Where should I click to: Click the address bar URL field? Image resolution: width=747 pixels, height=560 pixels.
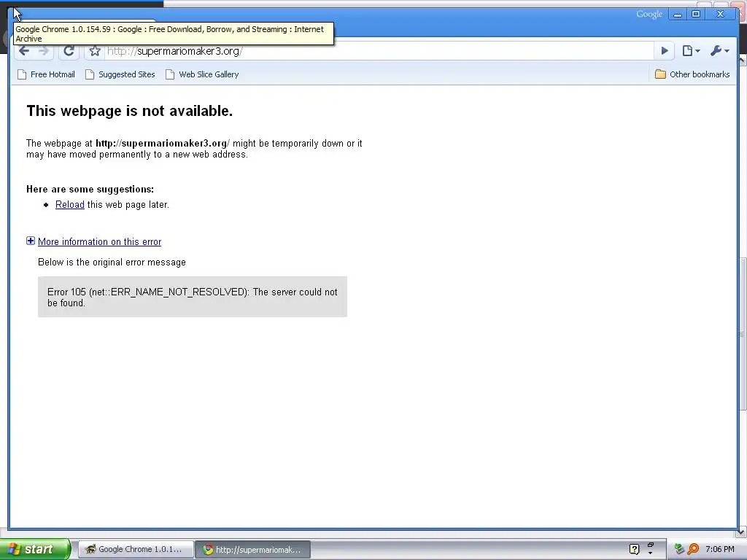click(x=379, y=51)
